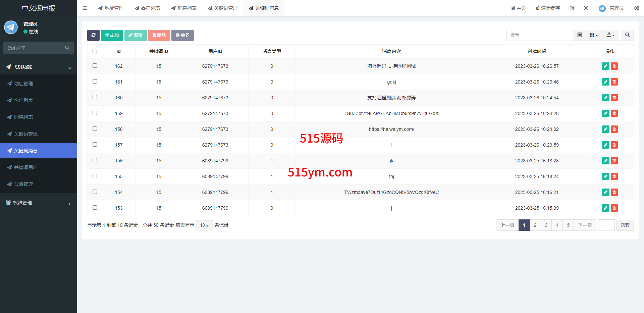Go to page 3 in pagination
Screen dimensions: 644x313
[546, 225]
